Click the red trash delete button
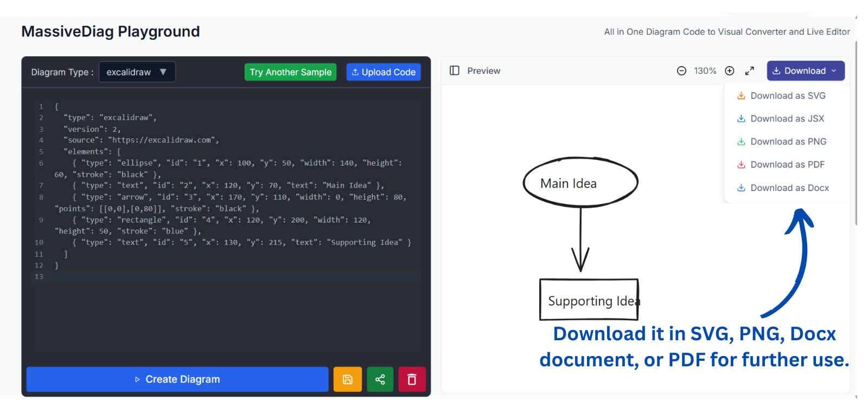Viewport: 868px width, 407px height. (x=412, y=379)
